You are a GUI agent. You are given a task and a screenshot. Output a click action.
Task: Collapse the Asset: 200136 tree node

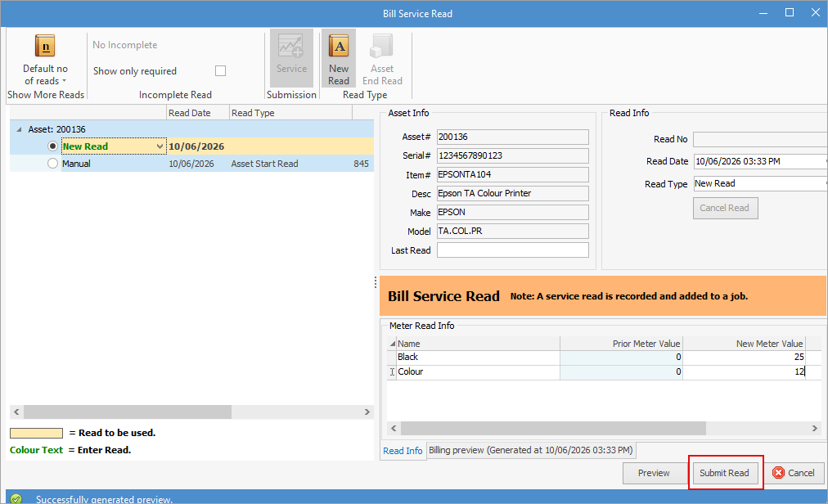click(x=19, y=129)
